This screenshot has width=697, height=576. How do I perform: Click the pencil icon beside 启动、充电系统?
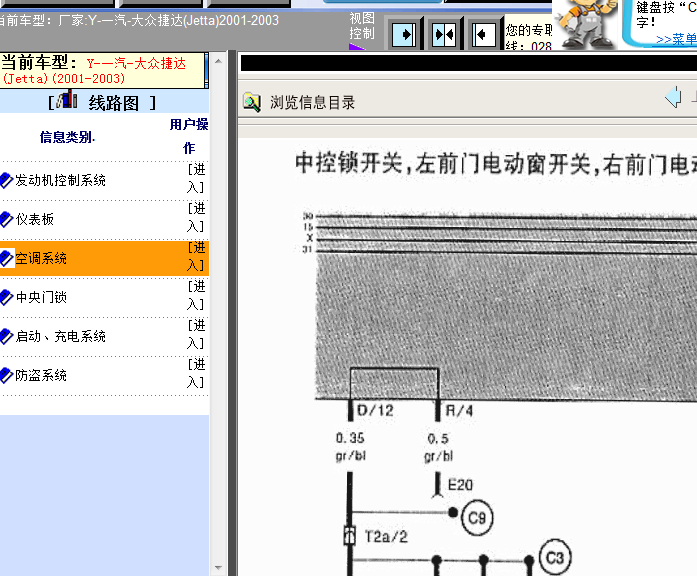point(7,336)
